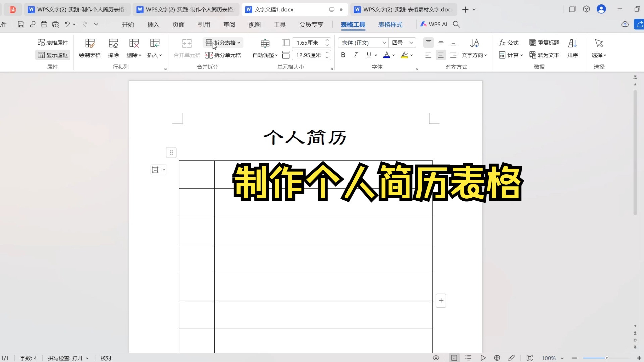Click the 校对 (Proofread) button
The width and height of the screenshot is (644, 362).
106,358
